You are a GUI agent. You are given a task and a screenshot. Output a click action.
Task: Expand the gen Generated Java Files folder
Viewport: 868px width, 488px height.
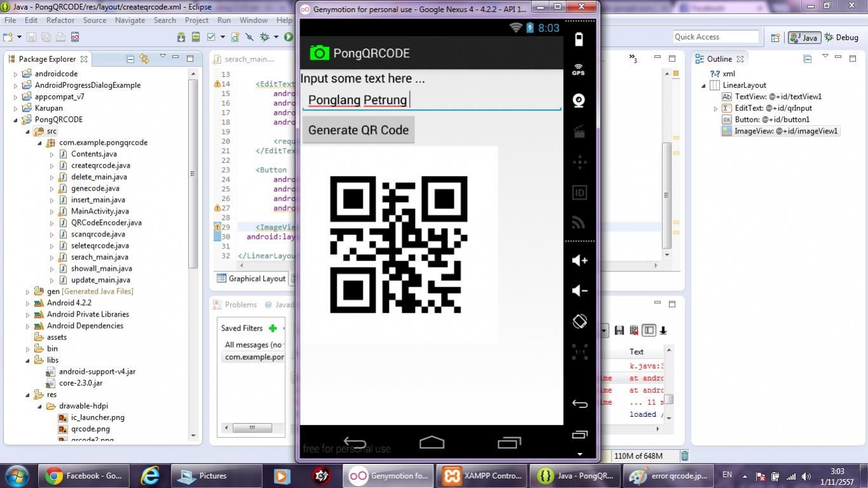click(x=28, y=292)
